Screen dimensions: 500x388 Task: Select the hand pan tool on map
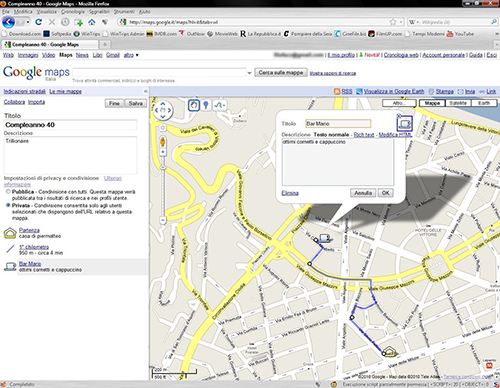(x=194, y=105)
